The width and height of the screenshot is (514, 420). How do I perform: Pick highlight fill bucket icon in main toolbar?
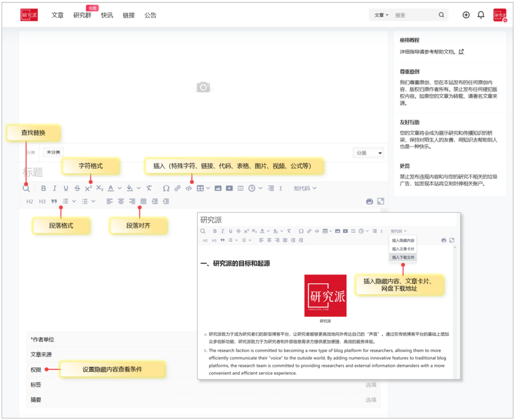[x=130, y=188]
